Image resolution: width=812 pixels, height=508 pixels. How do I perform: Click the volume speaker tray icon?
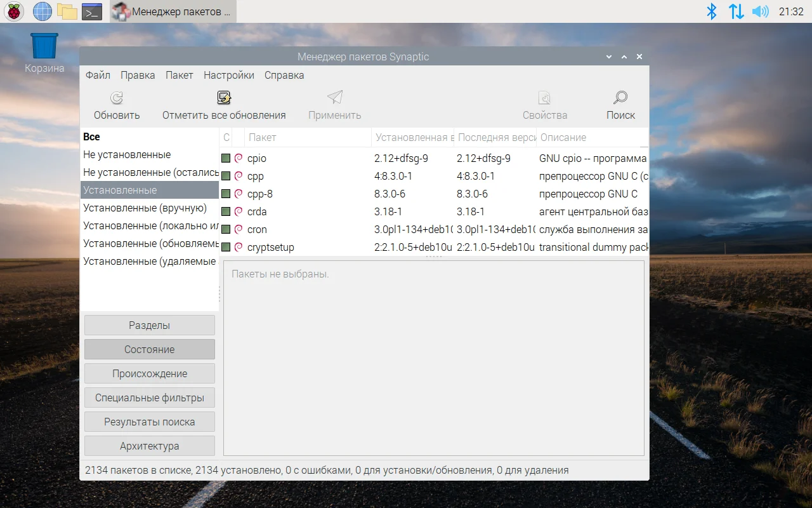(760, 11)
